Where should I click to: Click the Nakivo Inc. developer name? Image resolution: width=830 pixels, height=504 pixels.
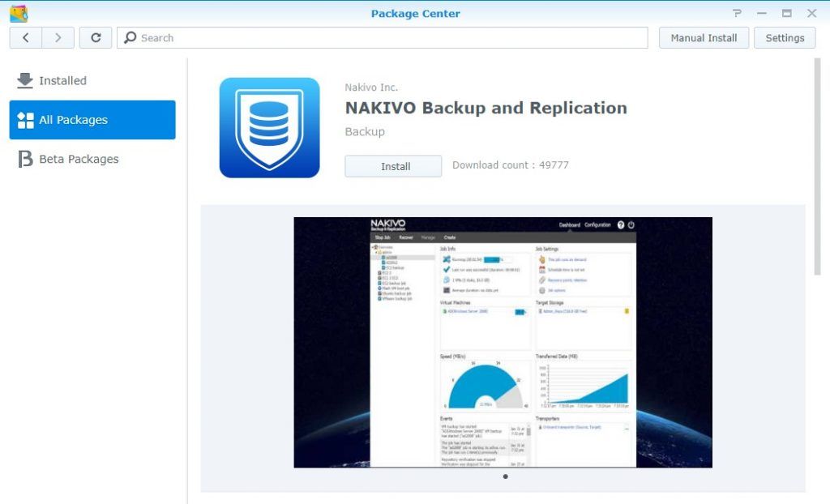(371, 88)
